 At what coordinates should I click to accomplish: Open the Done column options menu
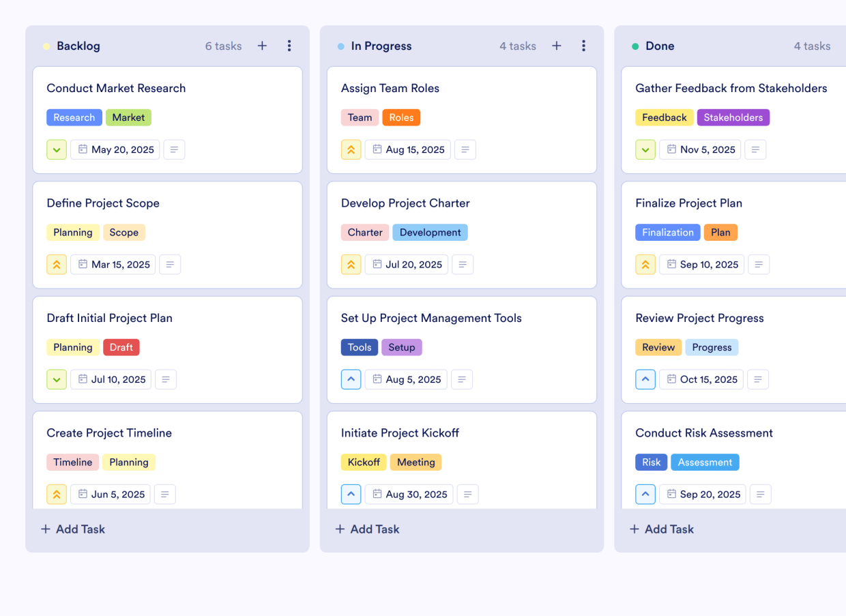click(845, 46)
